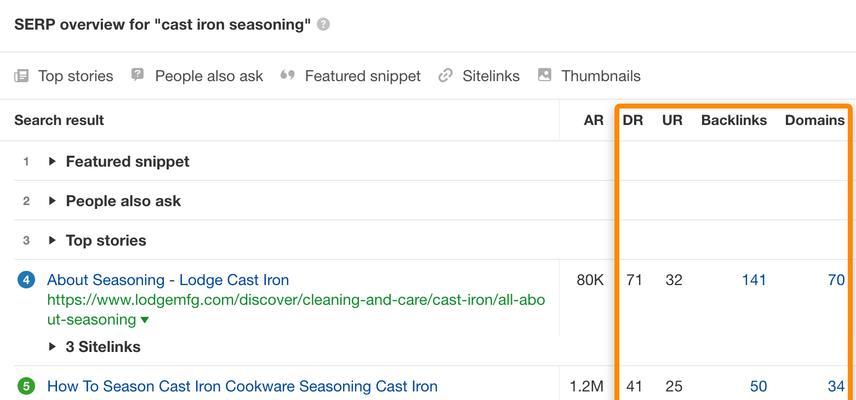Expand the Featured snippet row
This screenshot has height=400, width=856.
tap(52, 162)
